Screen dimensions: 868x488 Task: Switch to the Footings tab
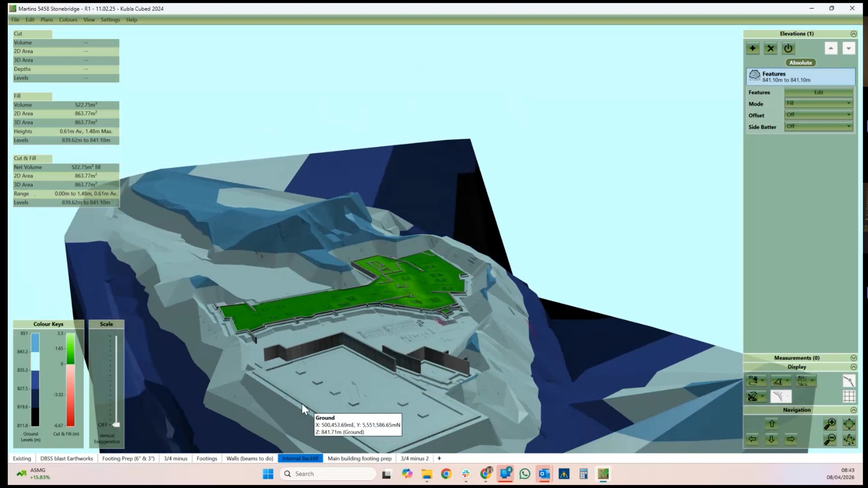pos(207,459)
